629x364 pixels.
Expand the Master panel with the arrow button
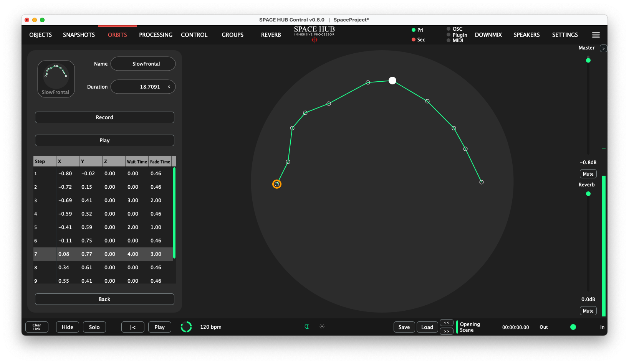(603, 48)
